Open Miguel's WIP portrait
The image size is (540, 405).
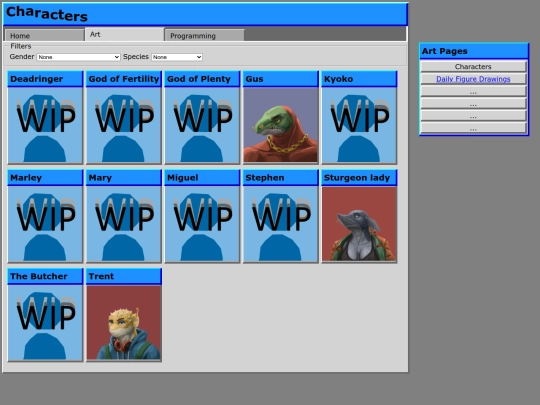tap(202, 224)
